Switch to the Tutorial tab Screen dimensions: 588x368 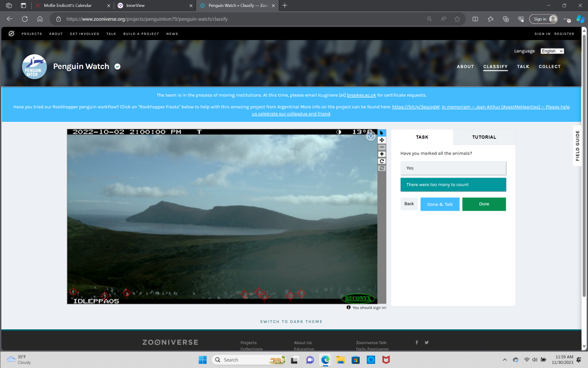point(484,137)
